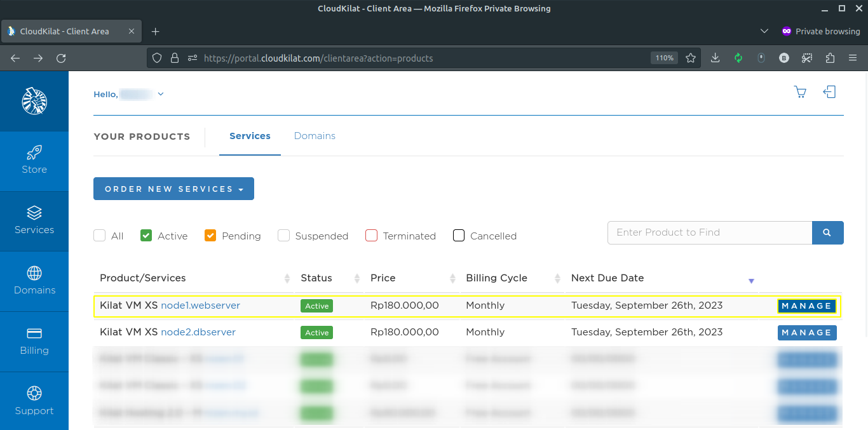Open the Store rocket icon in sidebar
Screen dimensions: 868x430
click(34, 153)
